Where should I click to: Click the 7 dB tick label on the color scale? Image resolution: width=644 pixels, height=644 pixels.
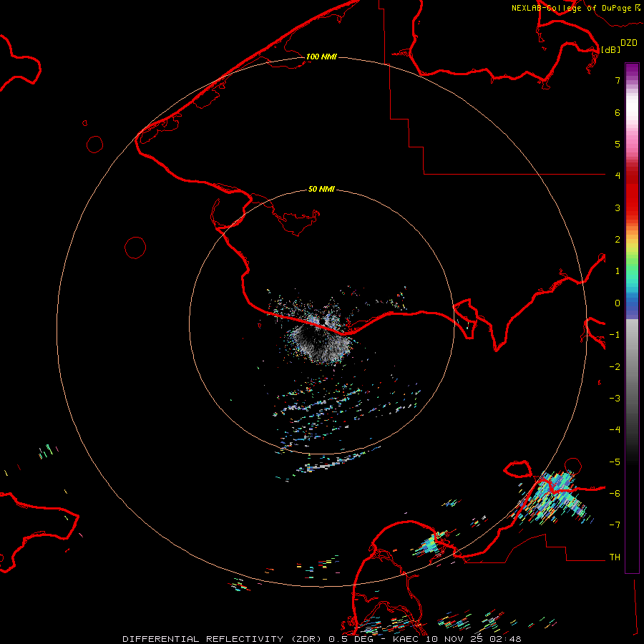click(618, 80)
